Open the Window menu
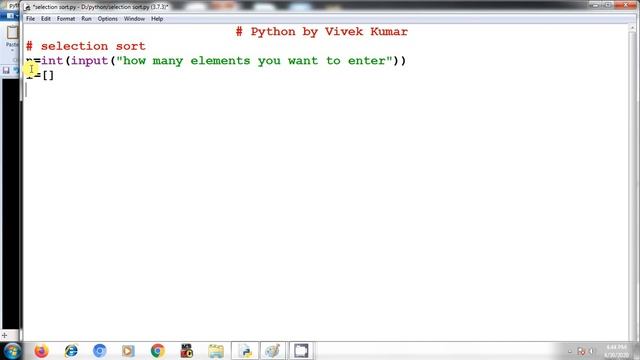 [134, 19]
